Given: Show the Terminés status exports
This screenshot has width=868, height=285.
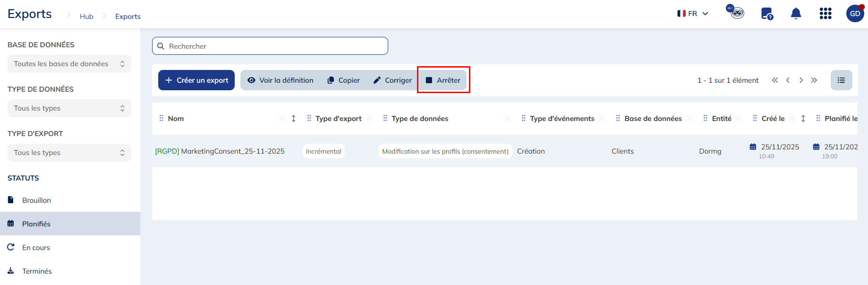Looking at the screenshot, I should (37, 271).
